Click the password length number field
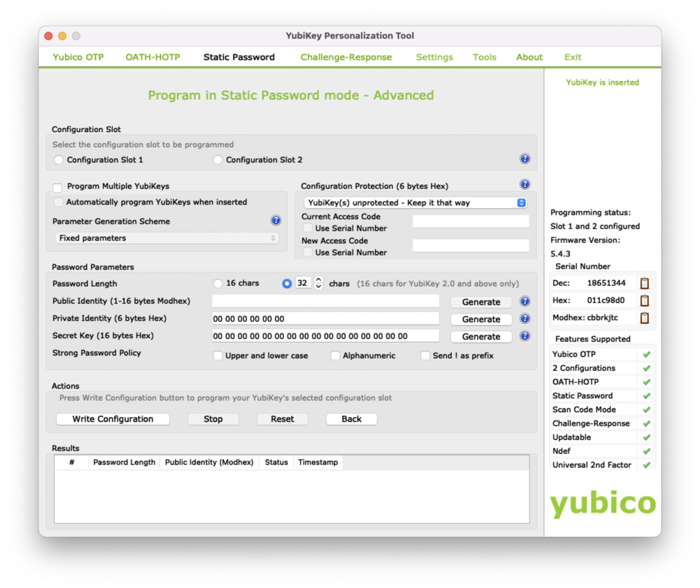Viewport: 700px width, 588px height. point(303,283)
